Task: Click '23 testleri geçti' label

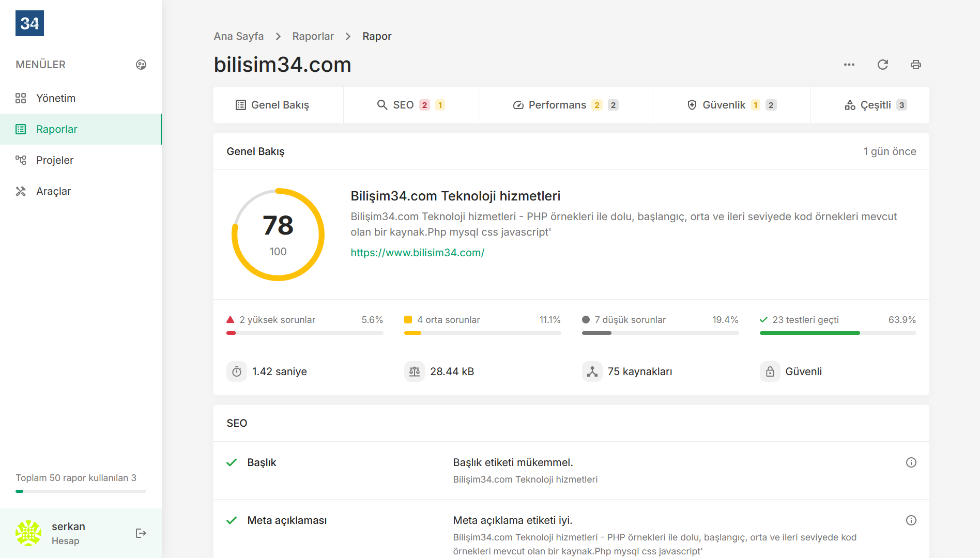Action: coord(805,320)
